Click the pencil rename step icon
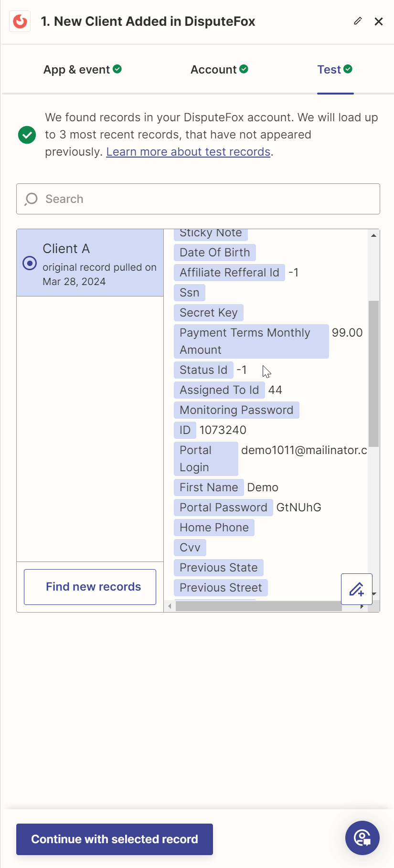This screenshot has height=868, width=394. 358,21
